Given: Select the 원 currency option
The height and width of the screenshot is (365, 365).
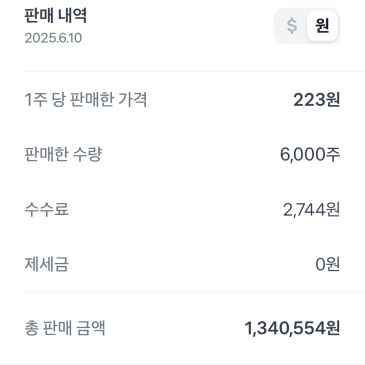Looking at the screenshot, I should tap(322, 26).
